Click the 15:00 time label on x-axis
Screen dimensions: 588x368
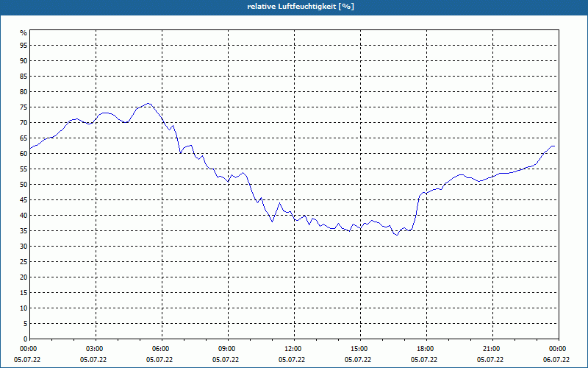[359, 349]
